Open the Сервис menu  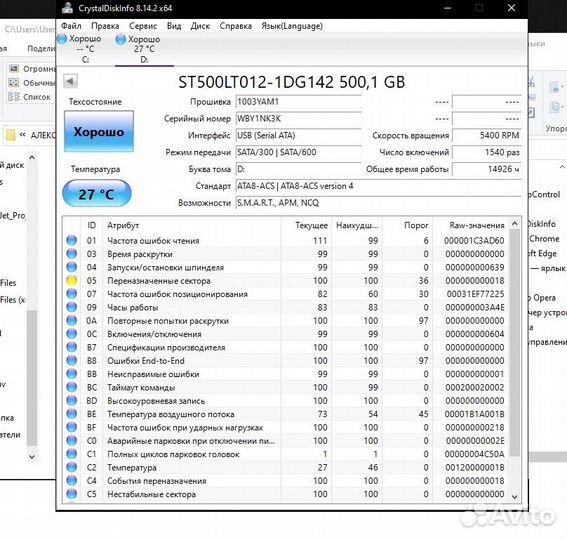click(143, 26)
